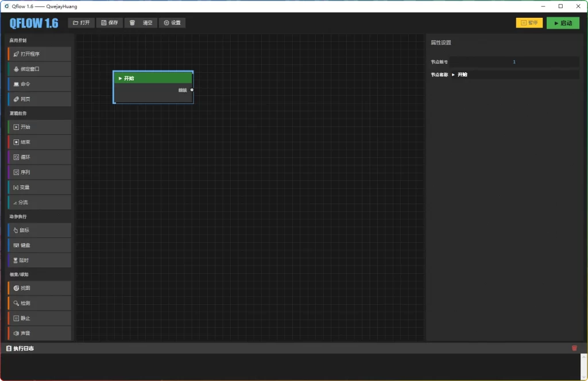Pick the 命令 command node

[x=40, y=84]
